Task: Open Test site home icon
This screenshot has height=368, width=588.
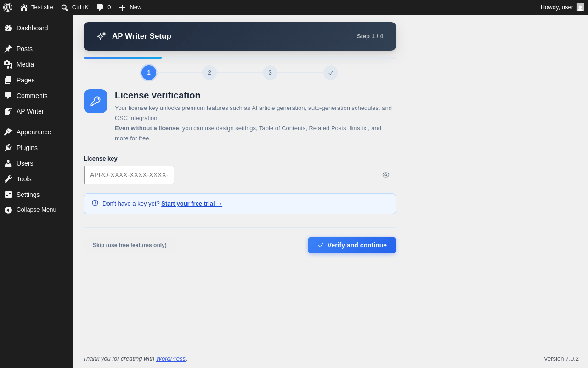Action: coord(24,7)
